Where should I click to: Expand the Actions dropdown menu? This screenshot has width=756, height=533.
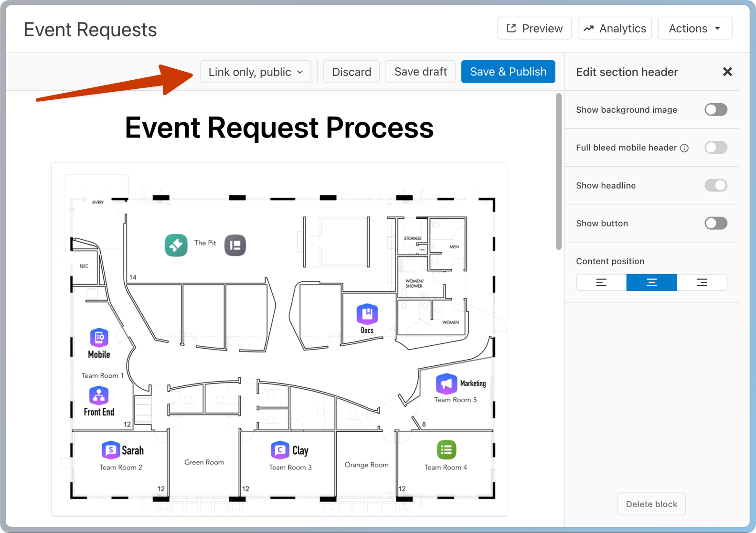pyautogui.click(x=694, y=29)
